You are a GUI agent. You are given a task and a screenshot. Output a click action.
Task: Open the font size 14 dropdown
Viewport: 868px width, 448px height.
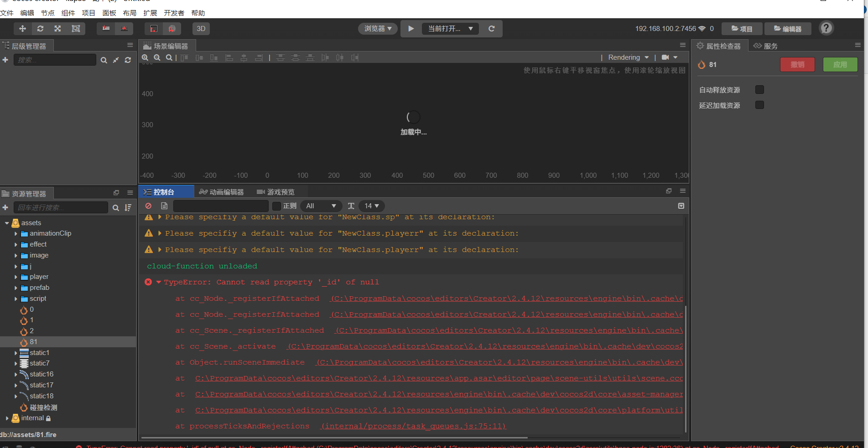coord(372,206)
